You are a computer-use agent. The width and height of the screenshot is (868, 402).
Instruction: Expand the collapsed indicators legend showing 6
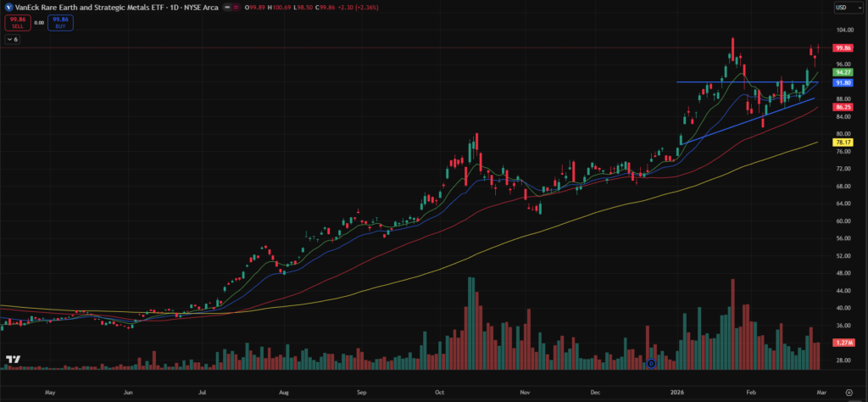(x=14, y=39)
